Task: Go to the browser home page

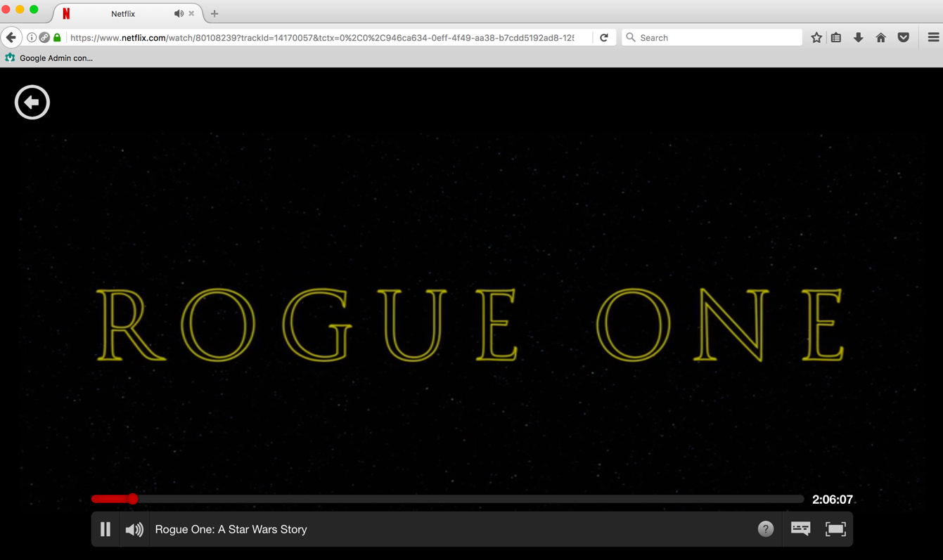Action: click(x=881, y=37)
